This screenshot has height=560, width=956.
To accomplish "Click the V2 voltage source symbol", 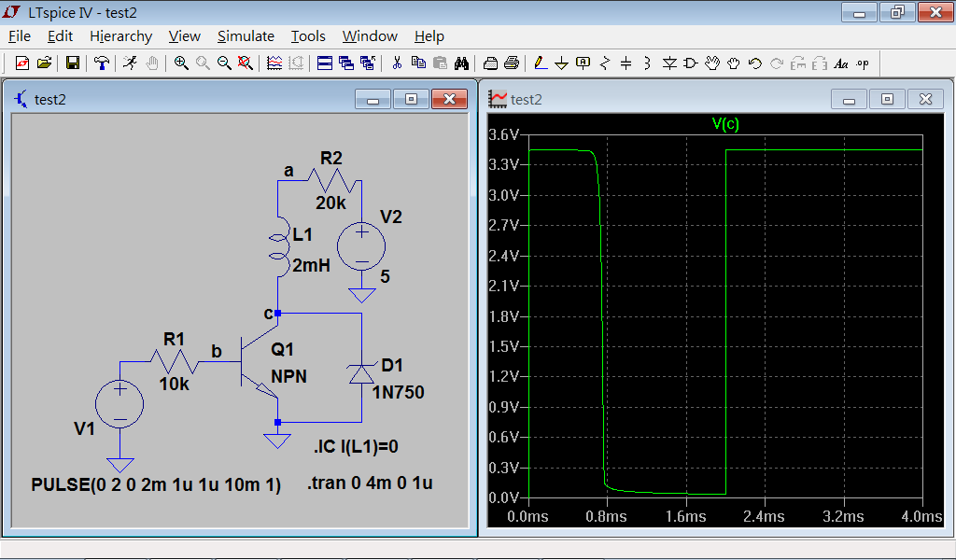I will [361, 246].
